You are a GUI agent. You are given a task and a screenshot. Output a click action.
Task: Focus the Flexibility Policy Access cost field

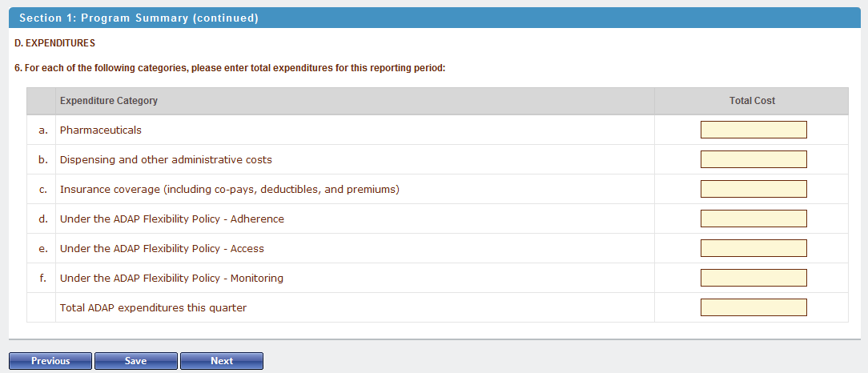(x=753, y=248)
